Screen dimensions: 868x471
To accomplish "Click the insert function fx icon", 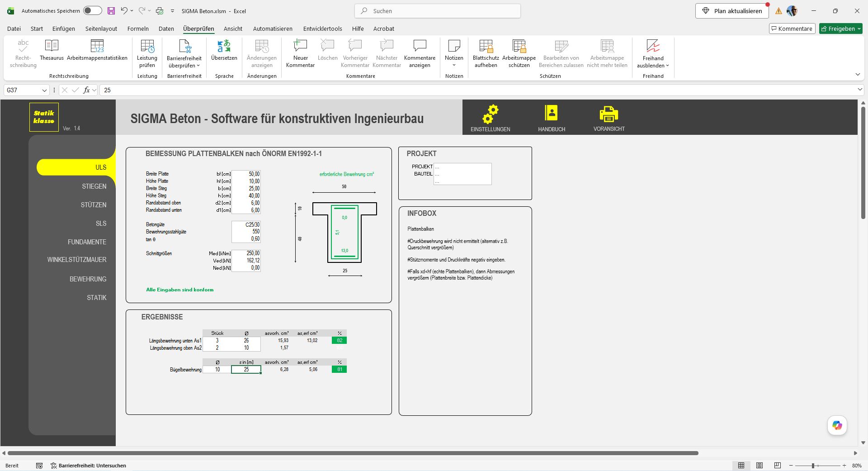I will coord(86,90).
